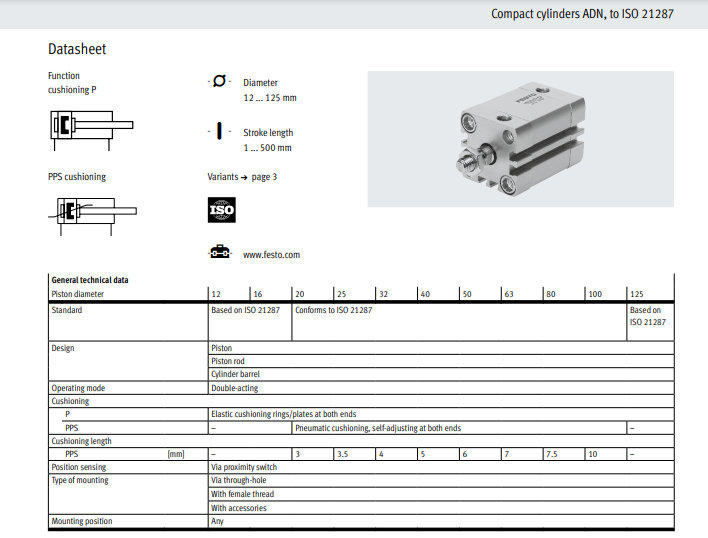This screenshot has height=538, width=708.
Task: Click the 'Design' row label
Action: tap(63, 348)
